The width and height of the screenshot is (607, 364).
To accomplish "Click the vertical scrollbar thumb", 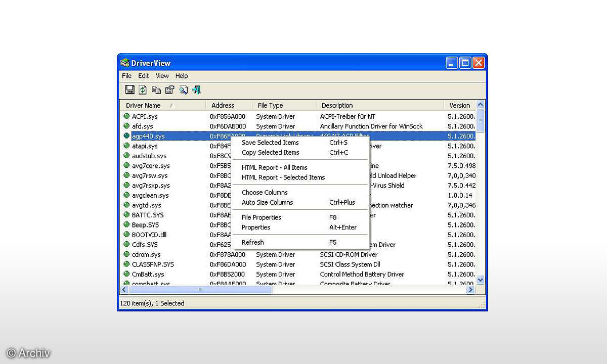I will 481,120.
